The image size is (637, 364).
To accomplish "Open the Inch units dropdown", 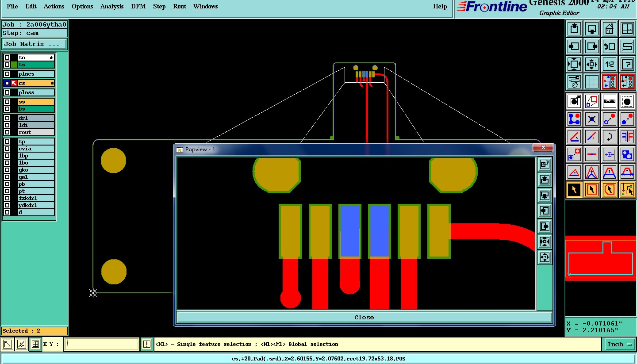I will [619, 344].
